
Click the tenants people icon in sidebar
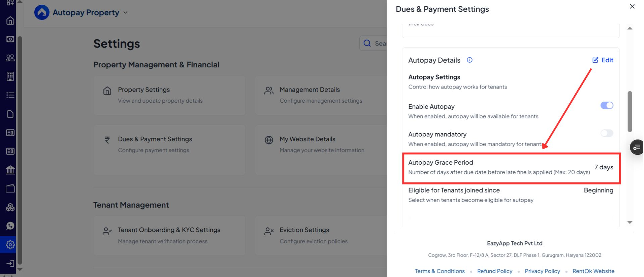pos(10,58)
